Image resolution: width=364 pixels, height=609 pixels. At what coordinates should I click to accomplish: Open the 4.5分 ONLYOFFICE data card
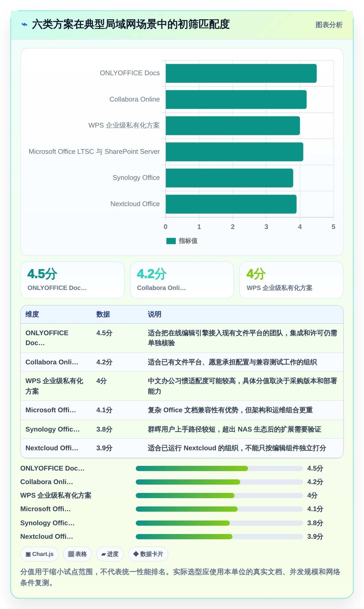point(73,280)
